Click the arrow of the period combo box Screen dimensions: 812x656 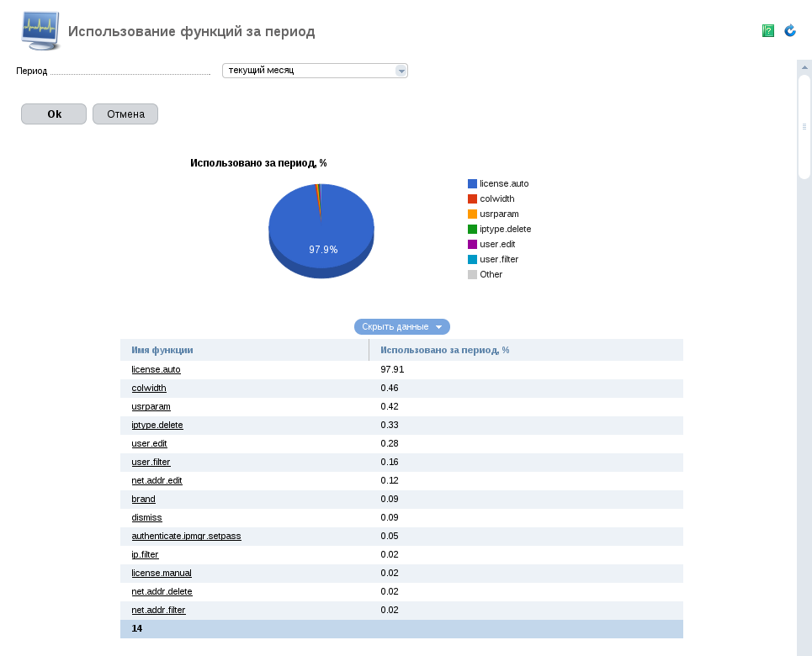click(401, 71)
